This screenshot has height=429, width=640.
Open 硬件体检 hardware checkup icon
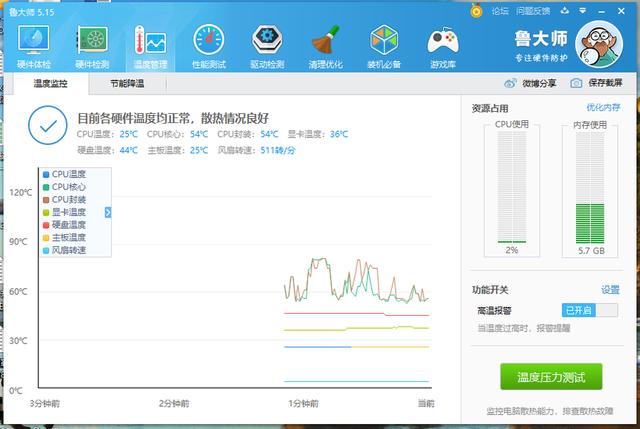click(33, 40)
